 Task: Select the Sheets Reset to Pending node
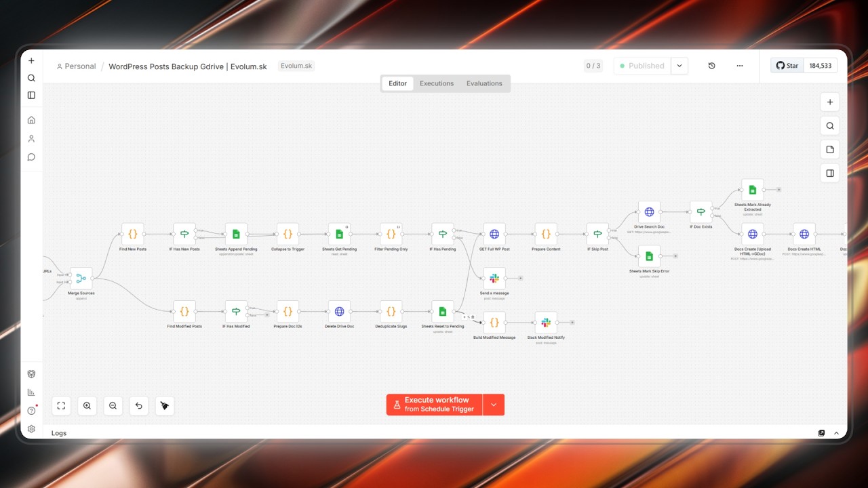pos(443,312)
